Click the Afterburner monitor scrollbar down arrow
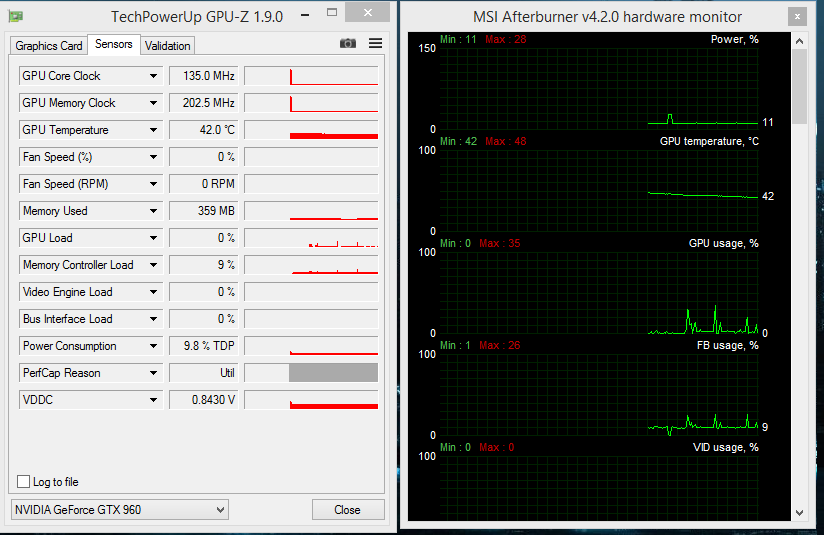 [x=799, y=512]
